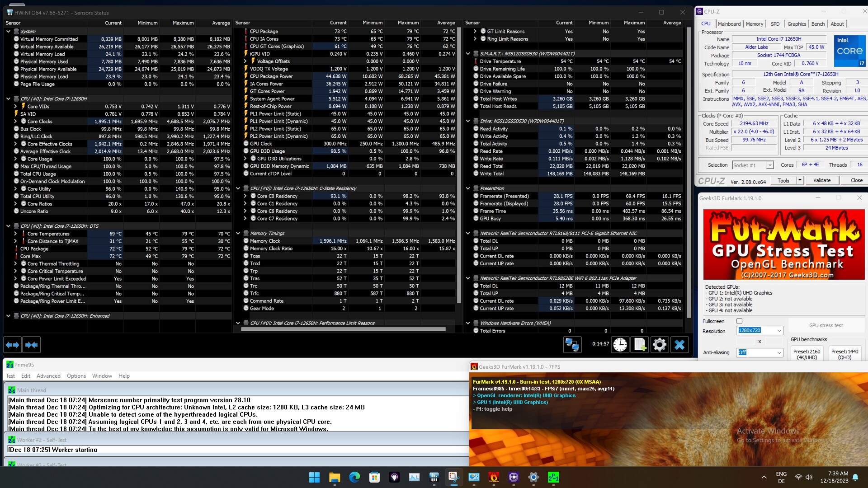
Task: Open File Explorer from the taskbar
Action: (x=335, y=477)
